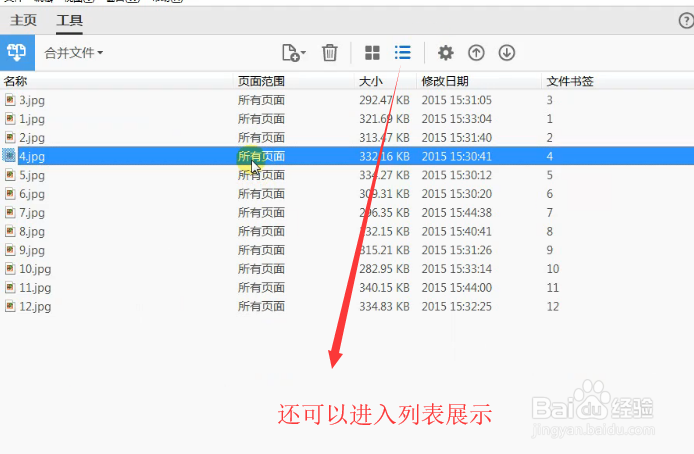Open the 合并文件 dropdown
The height and width of the screenshot is (454, 694).
[73, 53]
